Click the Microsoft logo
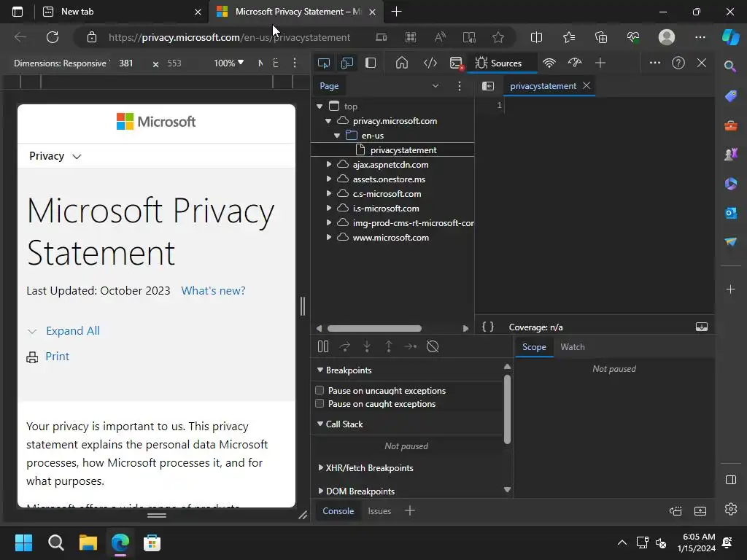This screenshot has width=747, height=560. tap(156, 122)
